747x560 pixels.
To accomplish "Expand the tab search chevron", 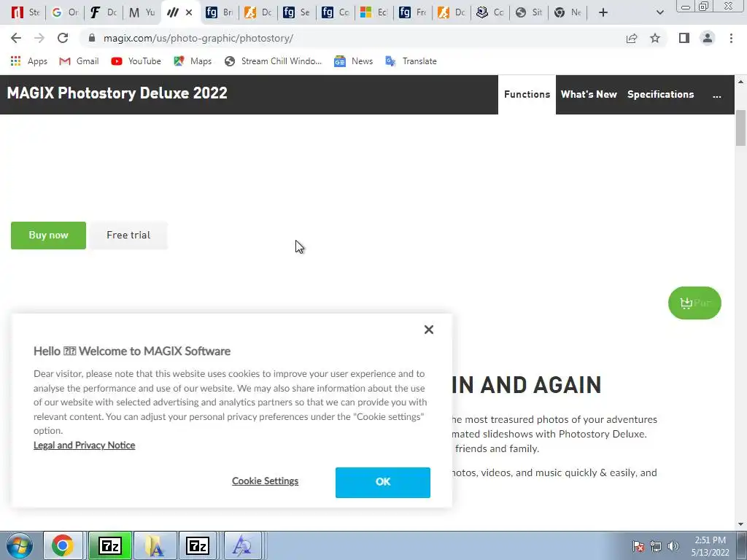I will pos(659,12).
